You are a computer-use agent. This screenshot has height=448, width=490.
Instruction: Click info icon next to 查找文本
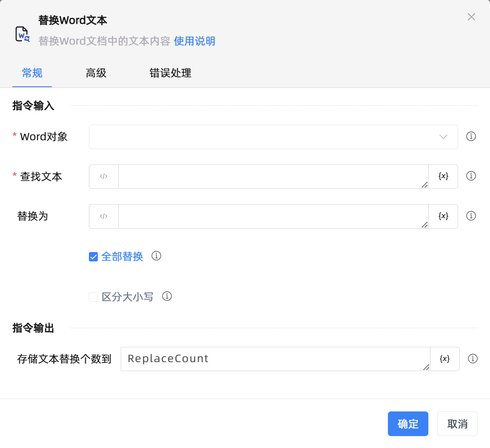click(471, 176)
